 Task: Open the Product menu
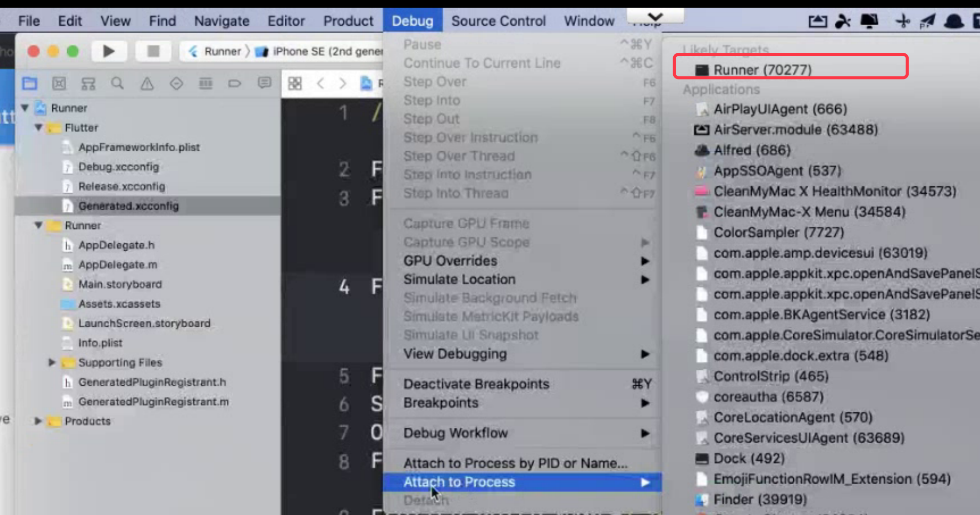[x=348, y=21]
